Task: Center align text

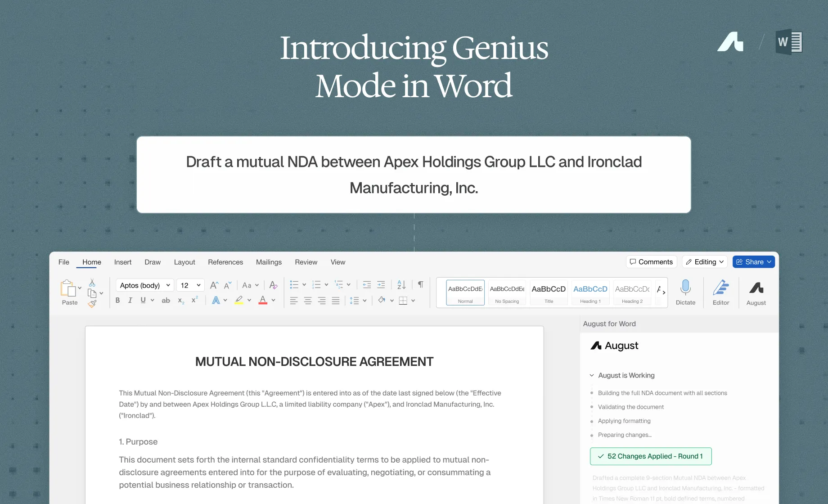Action: pyautogui.click(x=308, y=301)
